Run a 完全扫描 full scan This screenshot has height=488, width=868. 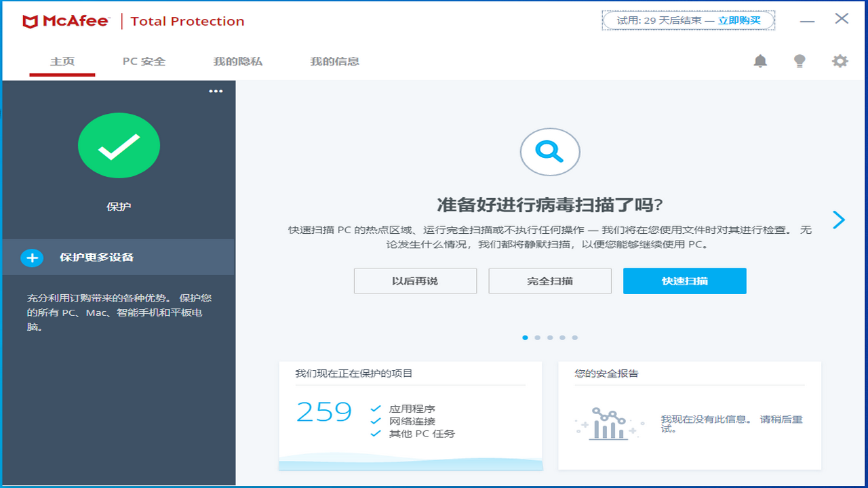549,281
